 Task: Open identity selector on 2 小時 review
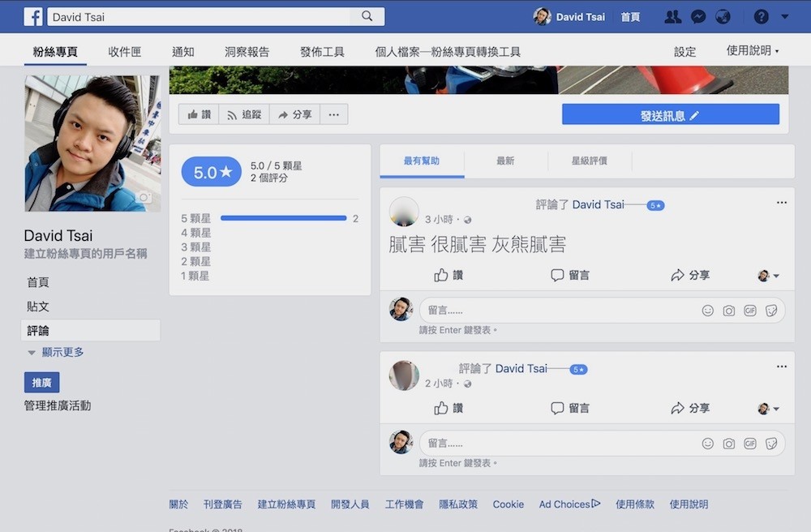click(768, 409)
